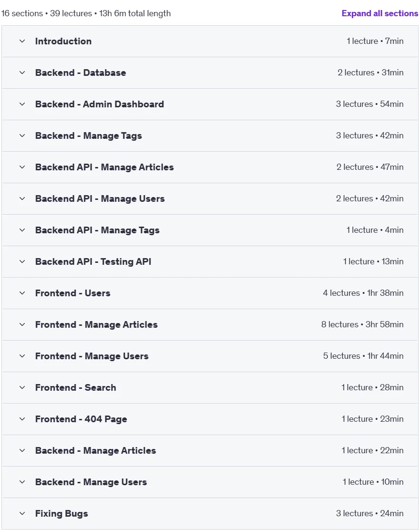Click the chevron beside Backend - Manage Tags
Screen dimensions: 420x531
[22, 136]
